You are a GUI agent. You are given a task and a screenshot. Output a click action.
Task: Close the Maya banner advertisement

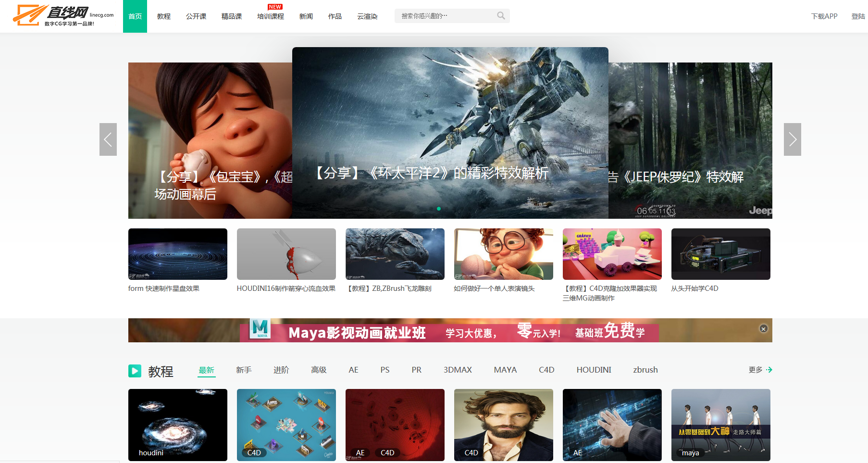[763, 329]
